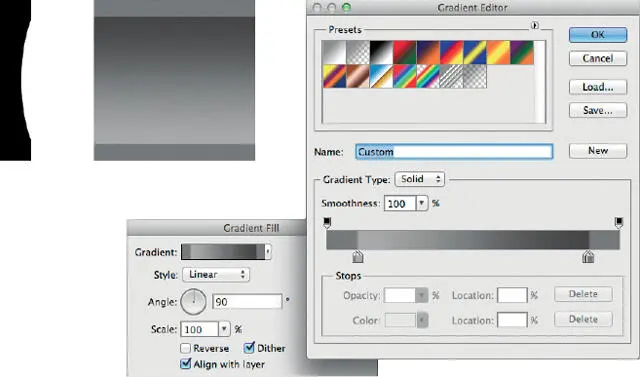Click the gradient bar in Gradient Editor

point(473,240)
